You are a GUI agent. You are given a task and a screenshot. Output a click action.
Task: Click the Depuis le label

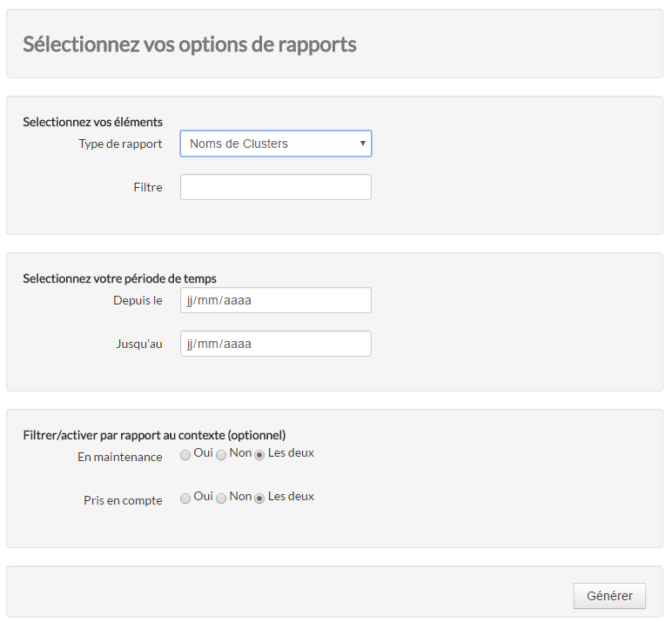(138, 300)
